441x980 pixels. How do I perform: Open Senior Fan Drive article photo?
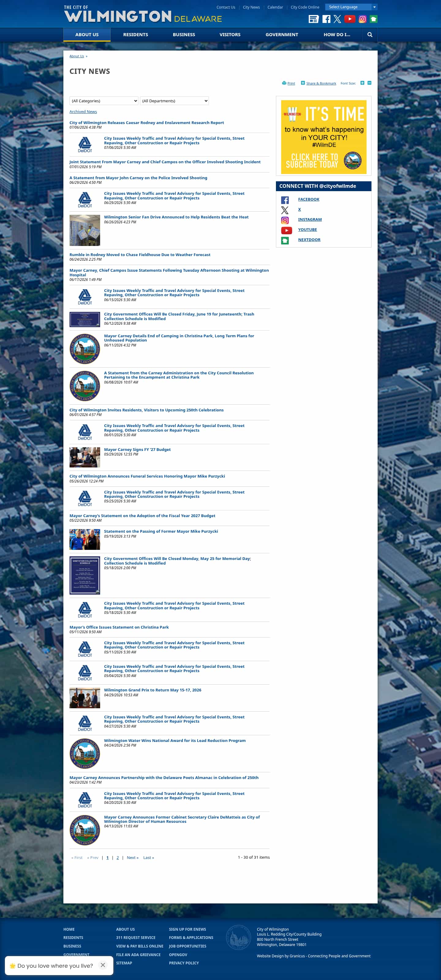[85, 230]
